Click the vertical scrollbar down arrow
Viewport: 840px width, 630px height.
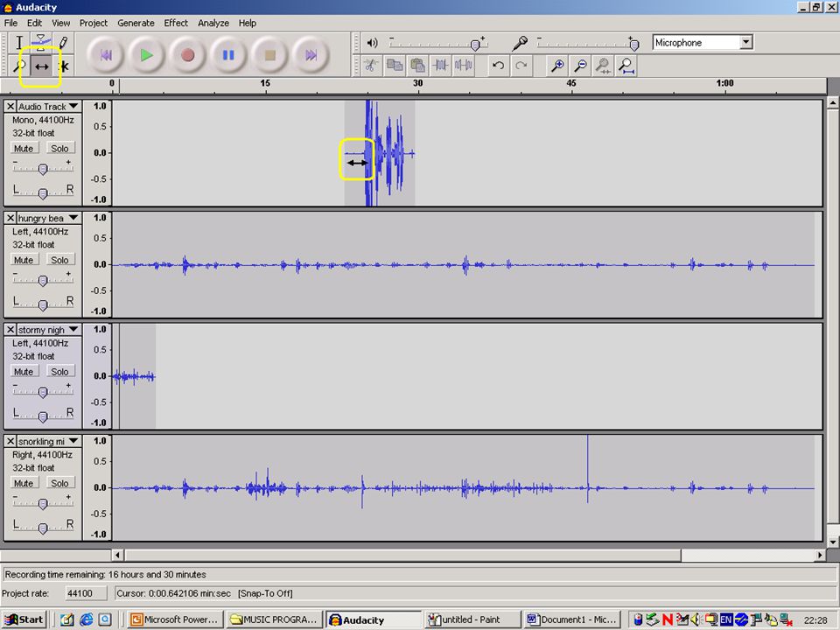(x=833, y=542)
